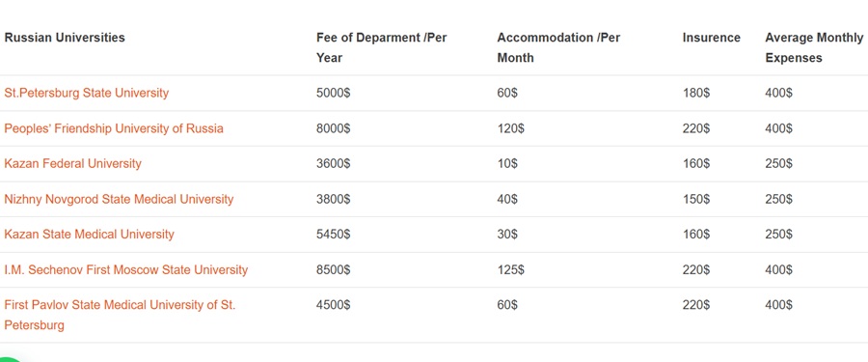Viewport: 868px width, 362px height.
Task: Select the Accommodation /Per Month header
Action: coord(558,47)
